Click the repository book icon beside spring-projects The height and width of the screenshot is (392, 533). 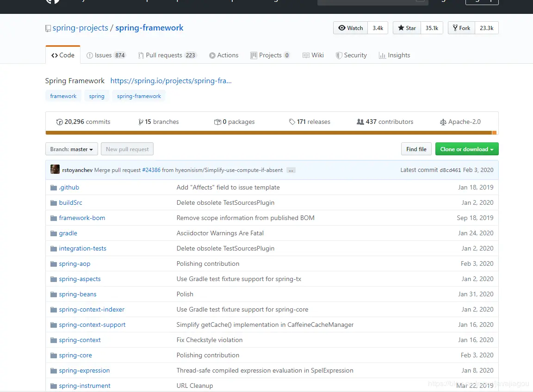coord(48,29)
